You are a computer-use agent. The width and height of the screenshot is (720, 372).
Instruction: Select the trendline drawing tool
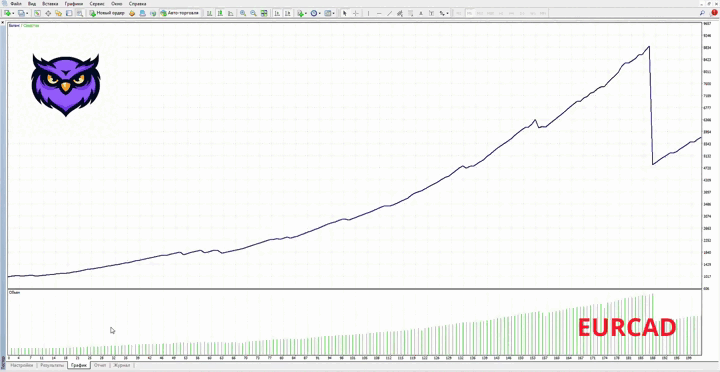click(389, 13)
